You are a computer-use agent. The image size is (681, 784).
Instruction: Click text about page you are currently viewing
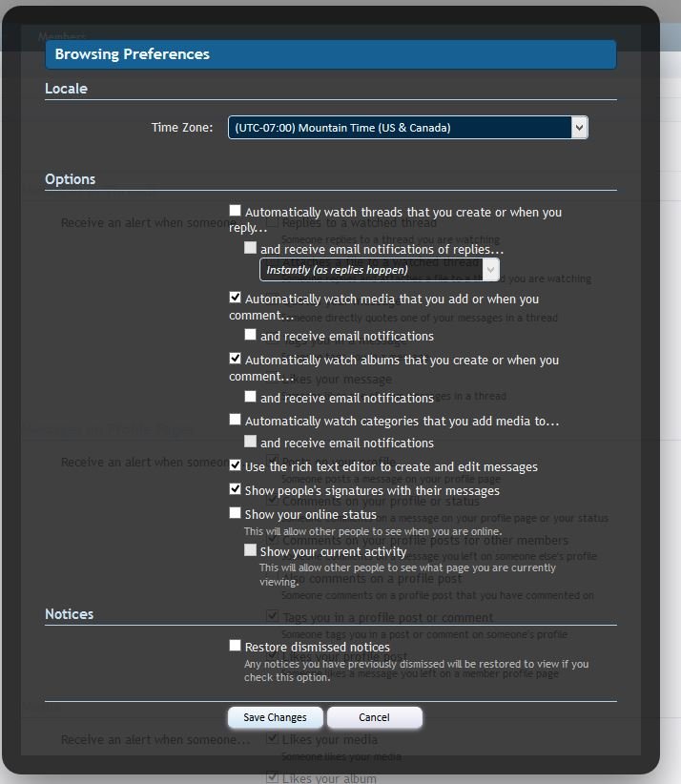click(407, 574)
